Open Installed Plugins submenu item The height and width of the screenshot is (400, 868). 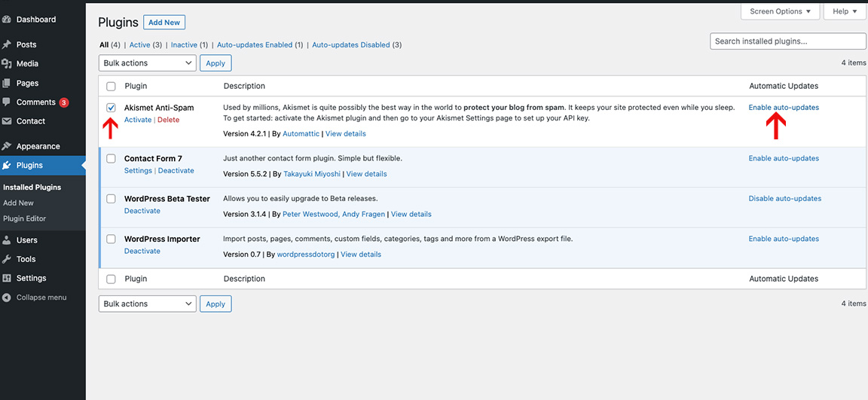[32, 187]
